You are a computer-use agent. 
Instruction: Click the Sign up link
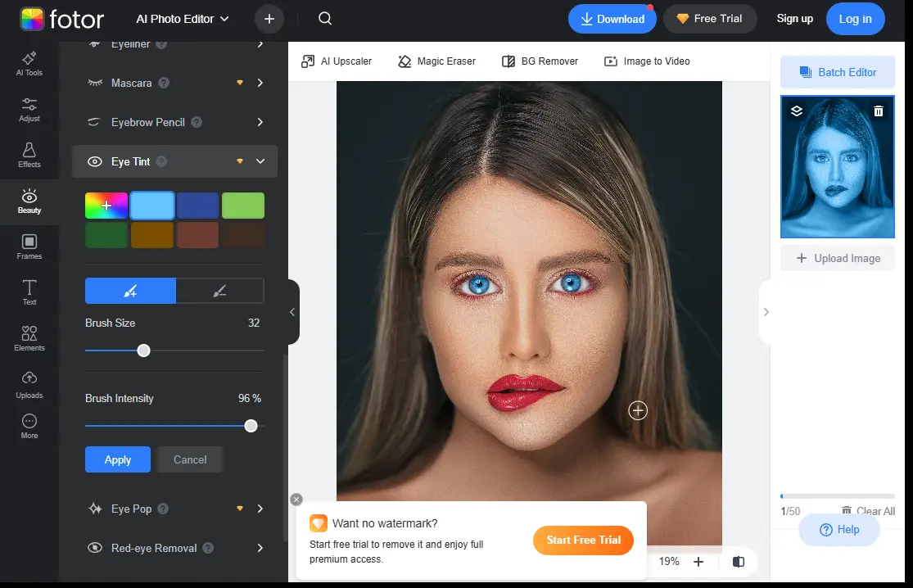[x=795, y=19]
